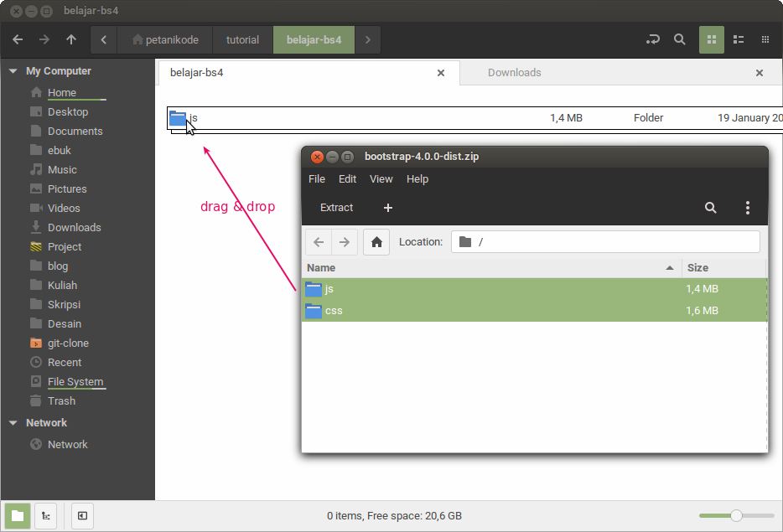Toggle the tree view mode in the status bar
Screen dimensions: 783x532
pyautogui.click(x=46, y=516)
